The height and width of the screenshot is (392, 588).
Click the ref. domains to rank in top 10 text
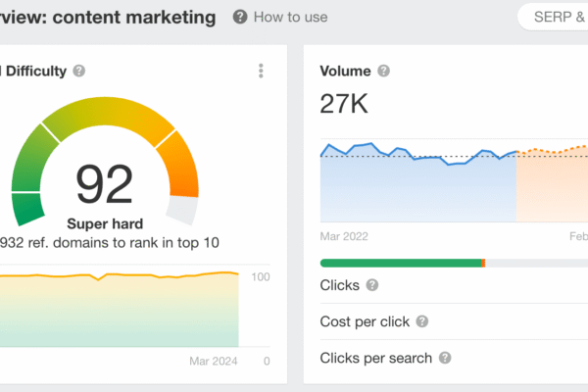click(110, 243)
